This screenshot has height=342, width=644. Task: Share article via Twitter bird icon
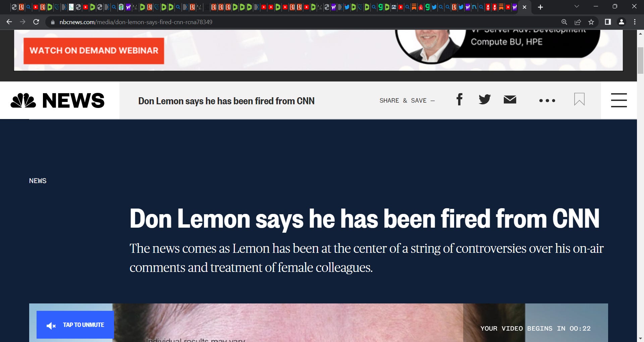(485, 100)
